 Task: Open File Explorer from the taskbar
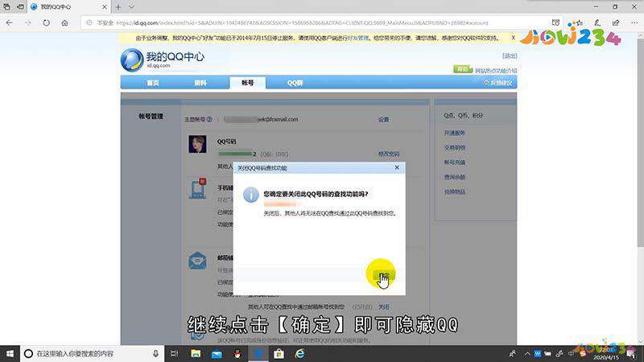coord(196,353)
